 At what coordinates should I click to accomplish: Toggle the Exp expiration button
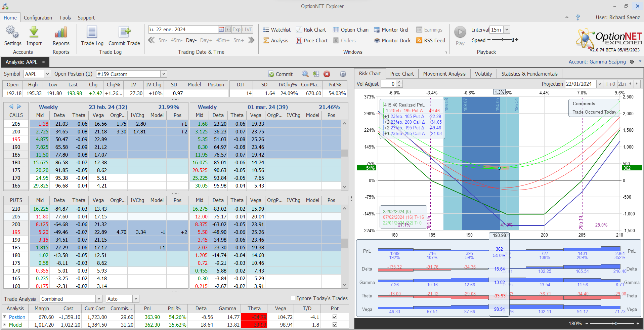pyautogui.click(x=237, y=30)
